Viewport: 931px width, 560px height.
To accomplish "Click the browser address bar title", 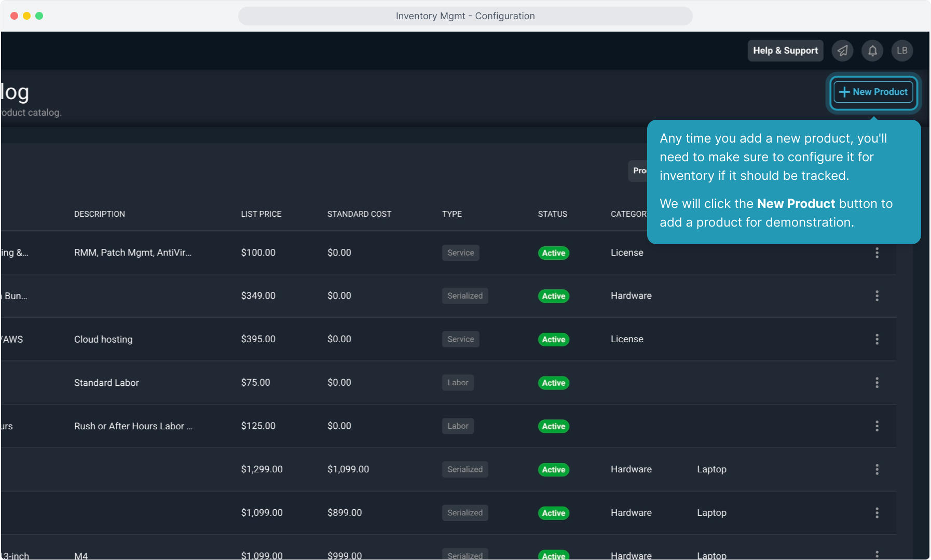I will tap(465, 16).
